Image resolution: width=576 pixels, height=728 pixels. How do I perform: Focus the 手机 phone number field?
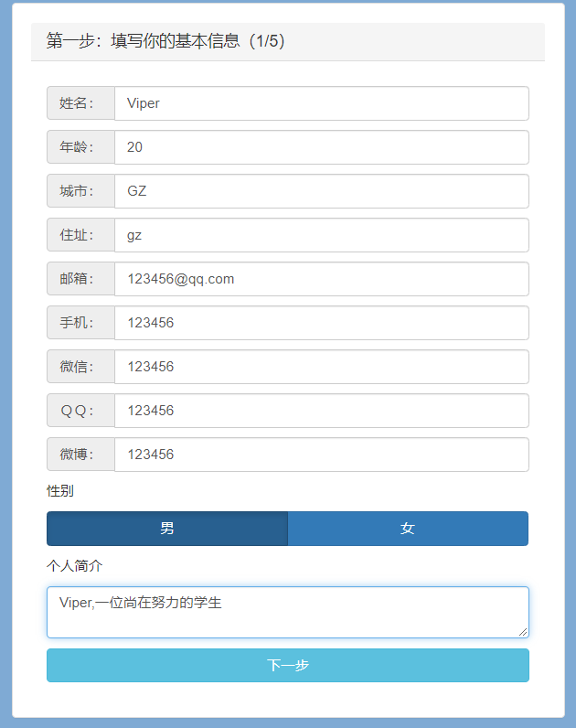pyautogui.click(x=321, y=323)
